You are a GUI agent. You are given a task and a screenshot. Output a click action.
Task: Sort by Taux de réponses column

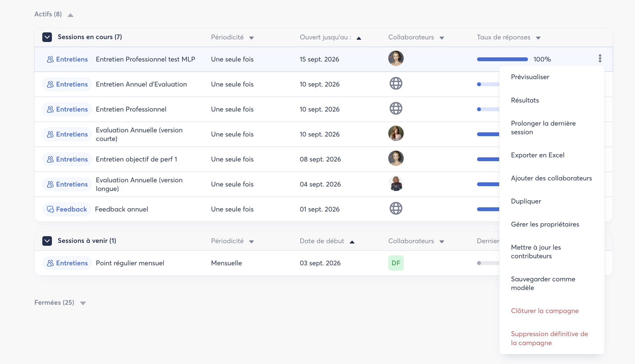508,37
